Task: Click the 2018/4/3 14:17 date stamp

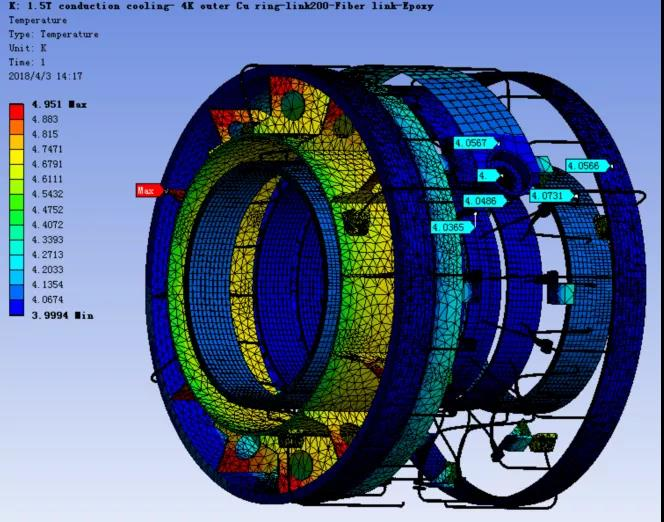Action: [45, 76]
